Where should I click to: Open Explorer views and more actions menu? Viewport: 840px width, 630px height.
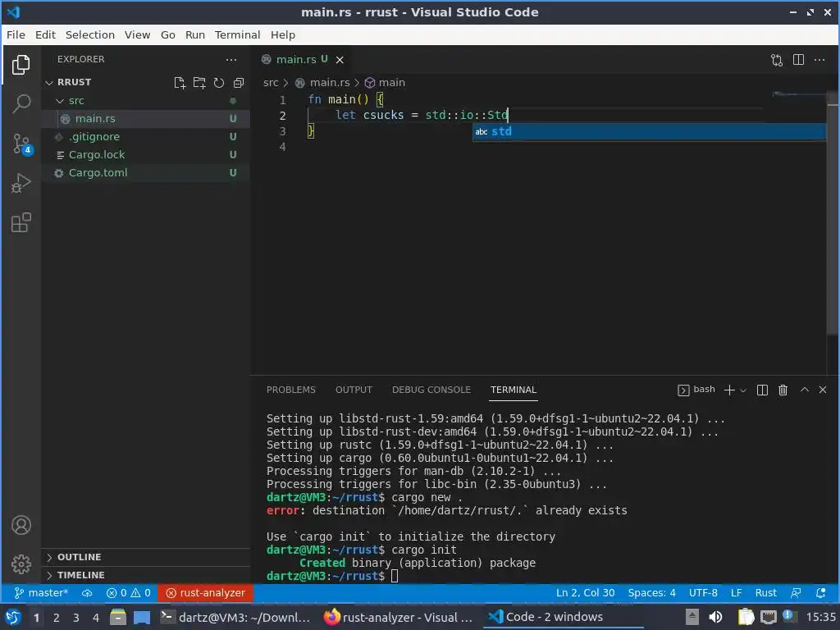tap(231, 59)
